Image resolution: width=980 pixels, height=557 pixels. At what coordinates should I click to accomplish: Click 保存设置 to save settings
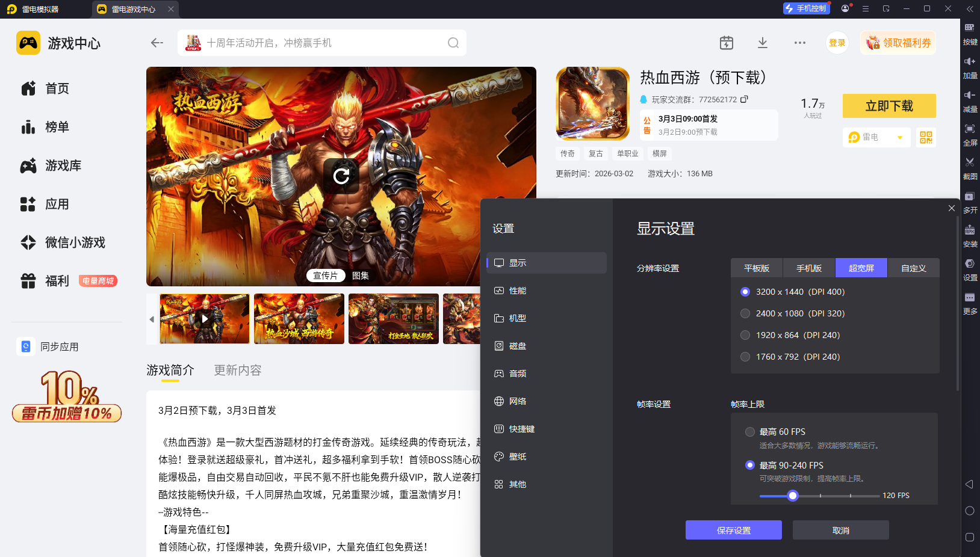click(x=734, y=530)
